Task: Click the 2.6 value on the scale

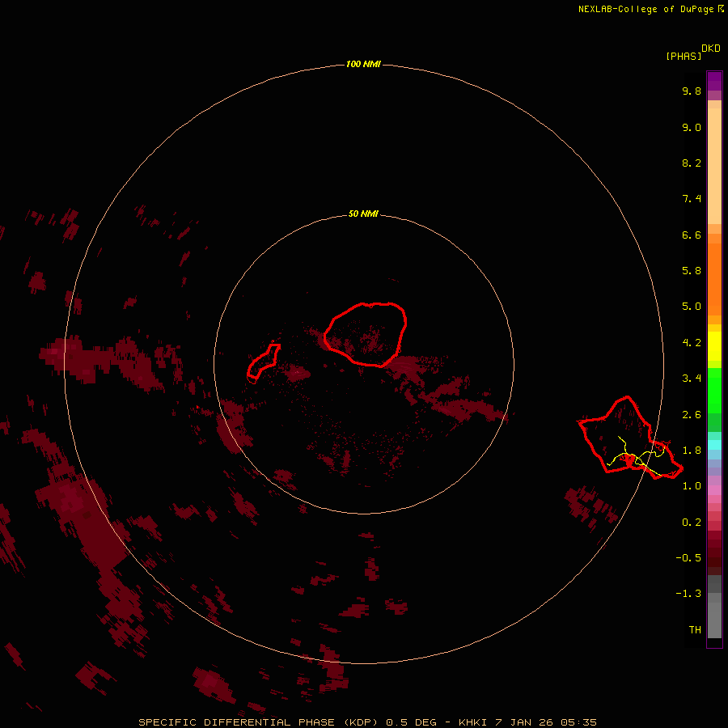Action: click(692, 415)
